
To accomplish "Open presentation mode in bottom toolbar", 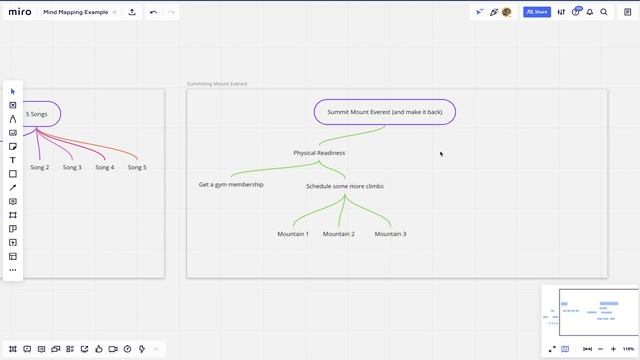I will point(27,349).
